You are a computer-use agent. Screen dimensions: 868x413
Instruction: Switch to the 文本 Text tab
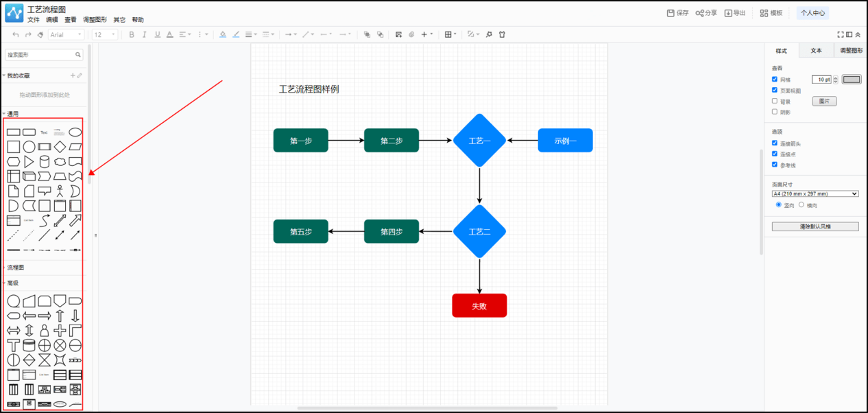816,51
